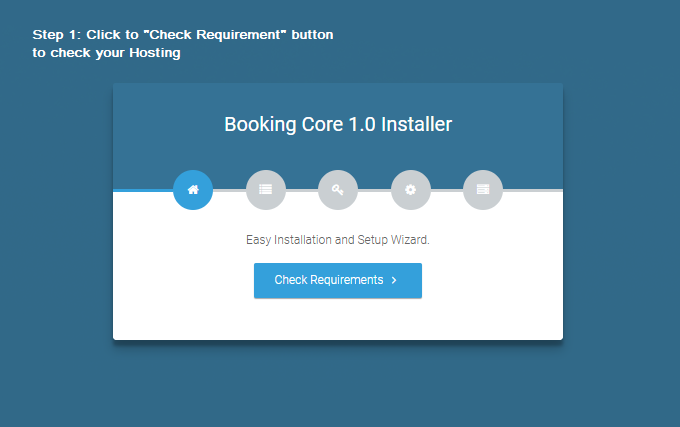Click empty white area below Check Requirements button
680x427 pixels.
click(338, 320)
